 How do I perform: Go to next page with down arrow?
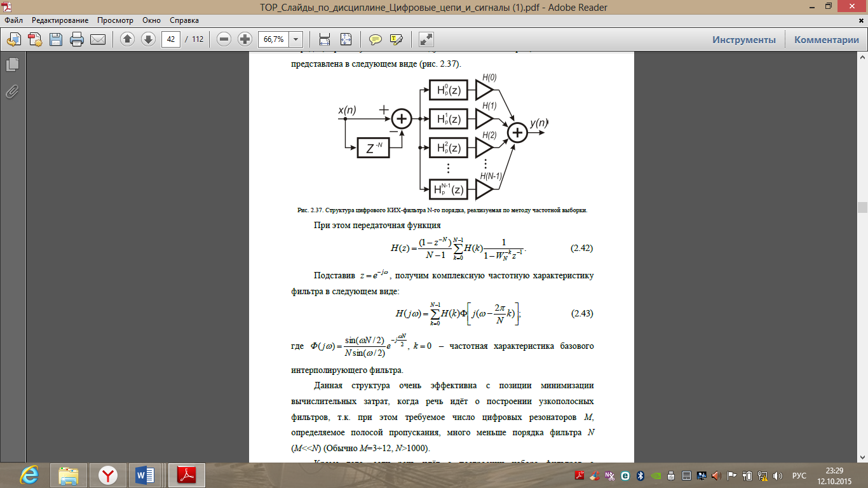click(148, 39)
